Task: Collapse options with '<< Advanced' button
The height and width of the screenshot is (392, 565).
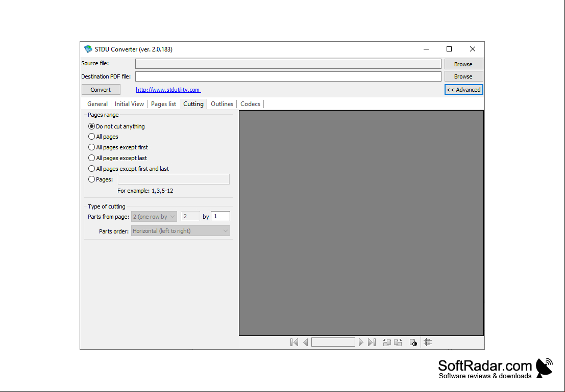Action: tap(464, 90)
